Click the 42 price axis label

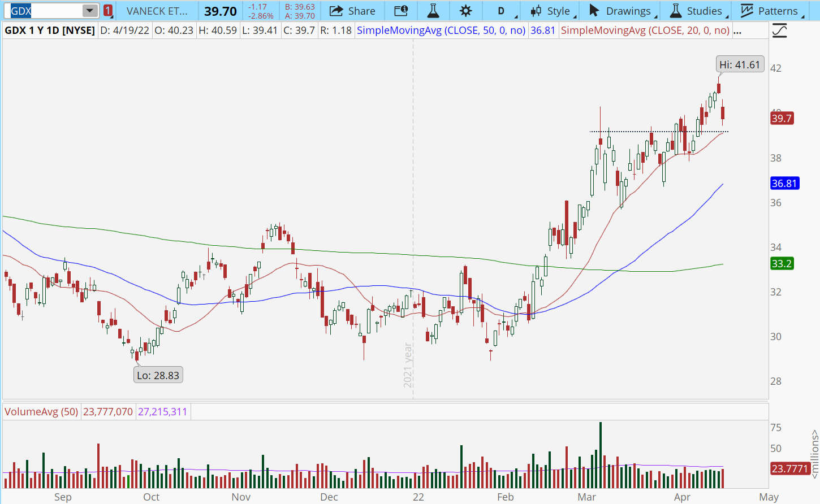(776, 68)
